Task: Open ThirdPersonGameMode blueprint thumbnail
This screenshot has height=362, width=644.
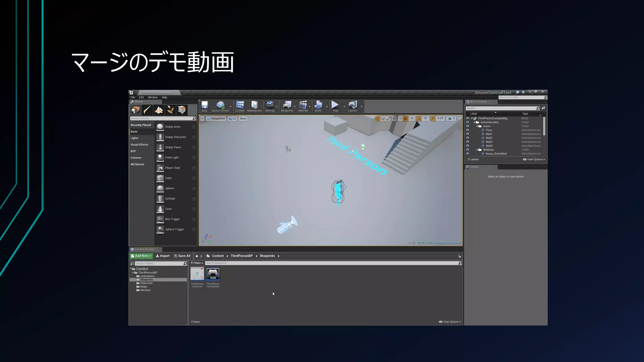Action: (213, 274)
